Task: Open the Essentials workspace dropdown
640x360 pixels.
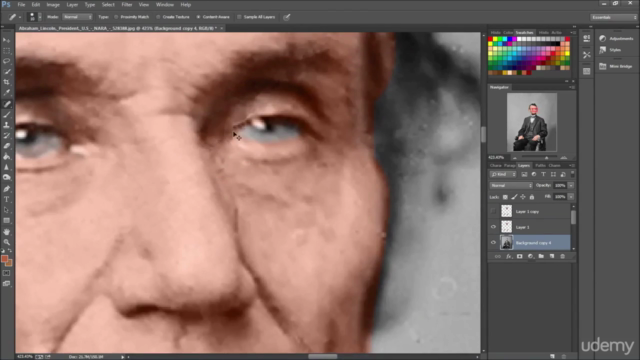Action: click(x=613, y=17)
